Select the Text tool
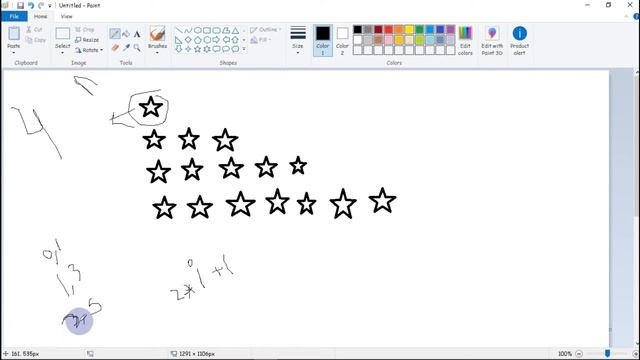 [137, 34]
